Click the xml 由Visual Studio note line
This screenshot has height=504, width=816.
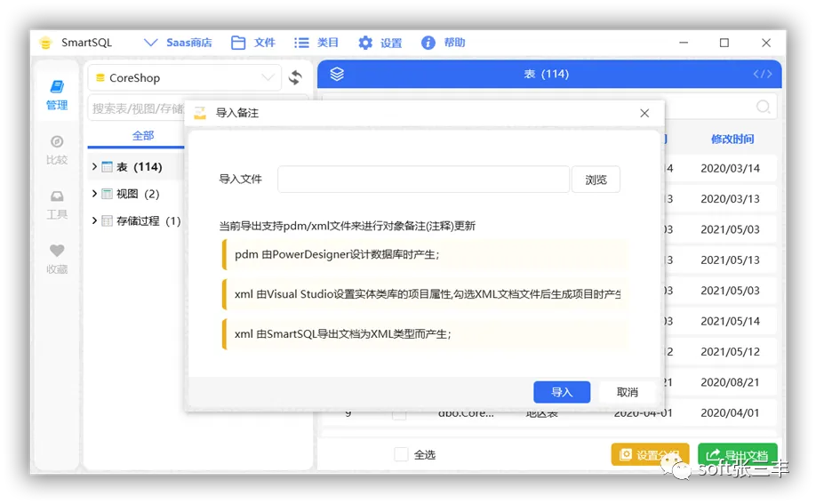[x=424, y=294]
